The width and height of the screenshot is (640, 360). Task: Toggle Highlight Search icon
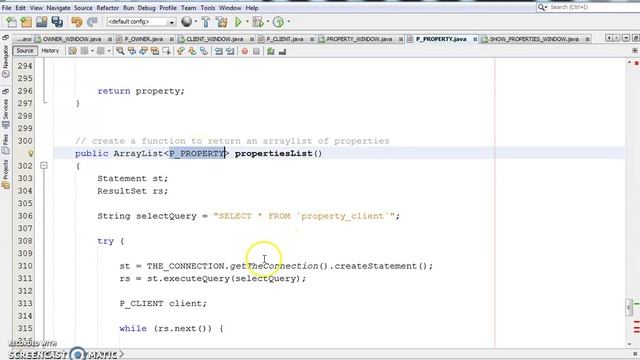[155, 51]
